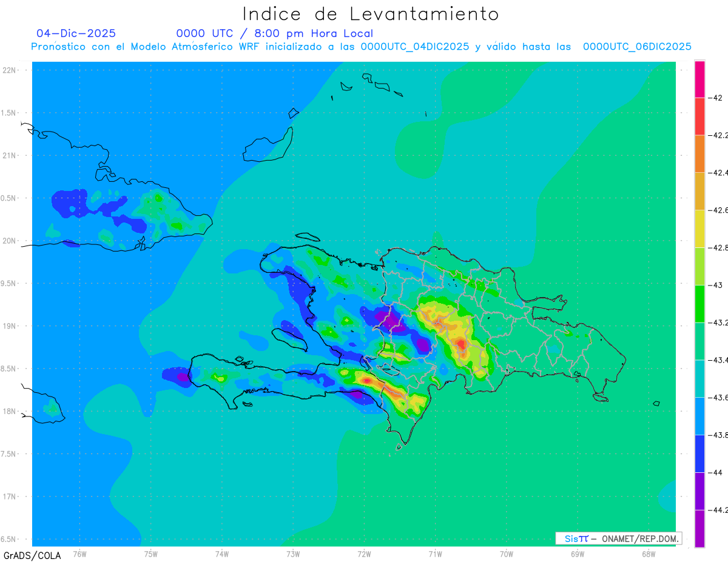728x562 pixels.
Task: Click the '70W' longitude label
Action: point(507,554)
